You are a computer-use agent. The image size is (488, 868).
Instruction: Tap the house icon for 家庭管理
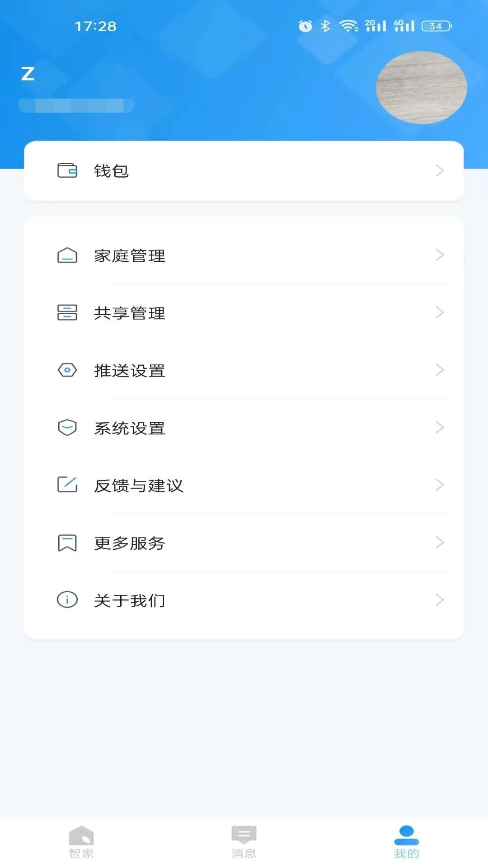(67, 255)
